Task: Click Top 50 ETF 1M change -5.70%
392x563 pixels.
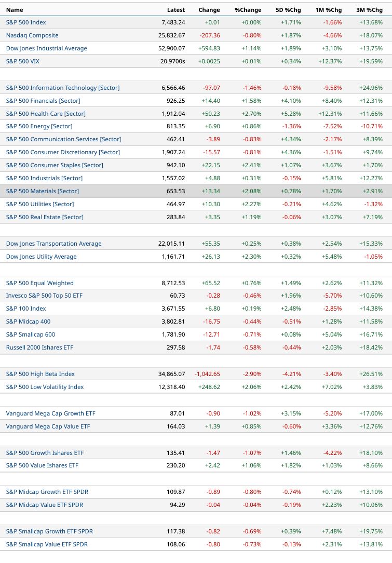Action: [x=332, y=296]
